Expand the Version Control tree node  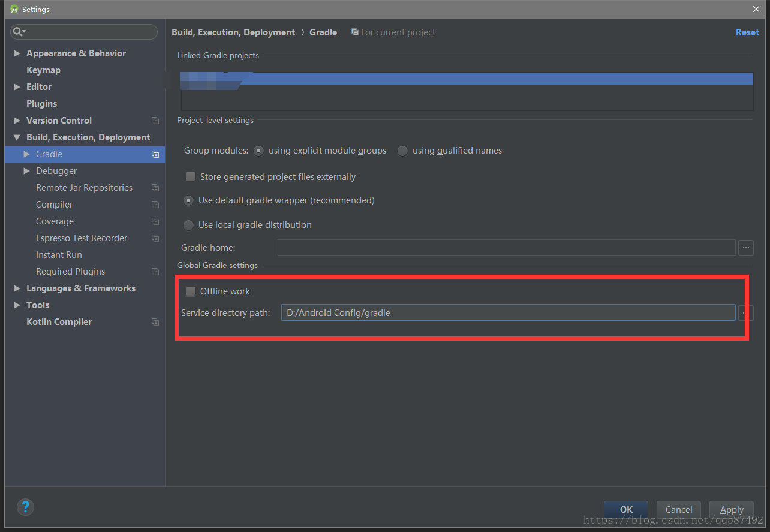[17, 121]
